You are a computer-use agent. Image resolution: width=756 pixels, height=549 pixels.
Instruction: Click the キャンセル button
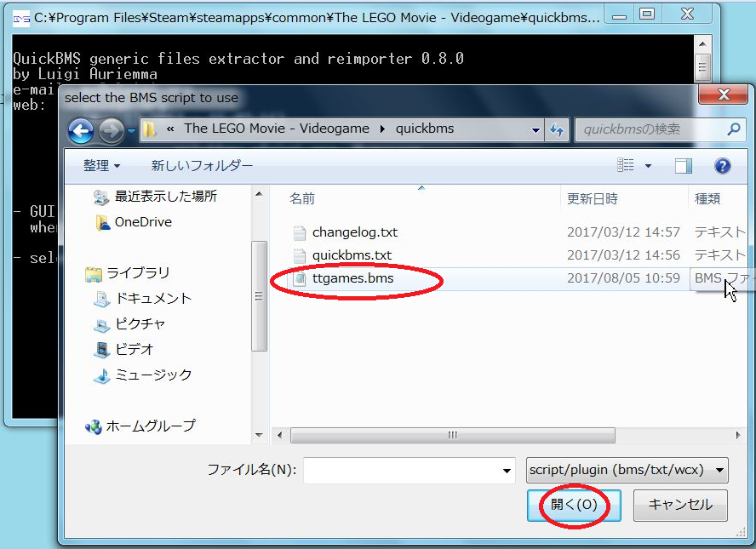(x=680, y=505)
